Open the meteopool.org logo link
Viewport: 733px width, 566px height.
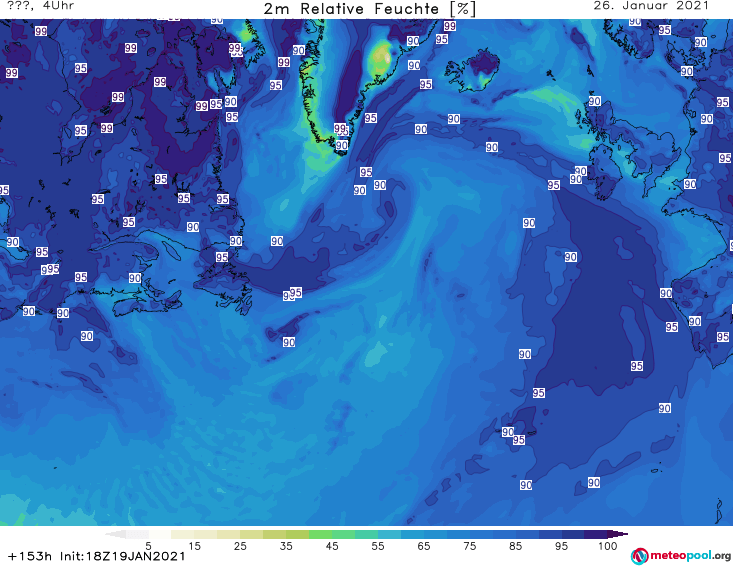coord(680,556)
